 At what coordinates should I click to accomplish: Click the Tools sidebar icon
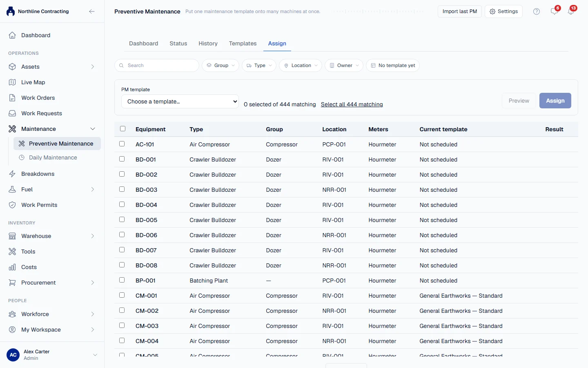click(12, 251)
